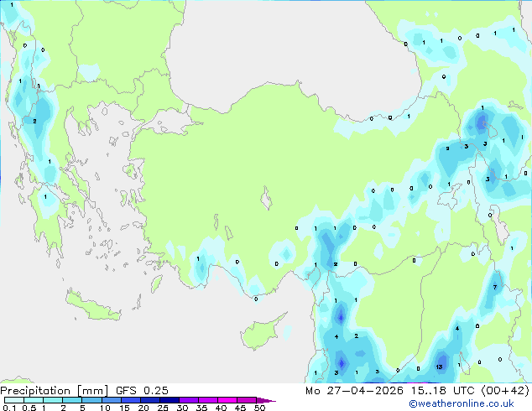Screen dimensions: 532x411
Task: Select the 2–5 mm legend color box
Action: point(72,400)
